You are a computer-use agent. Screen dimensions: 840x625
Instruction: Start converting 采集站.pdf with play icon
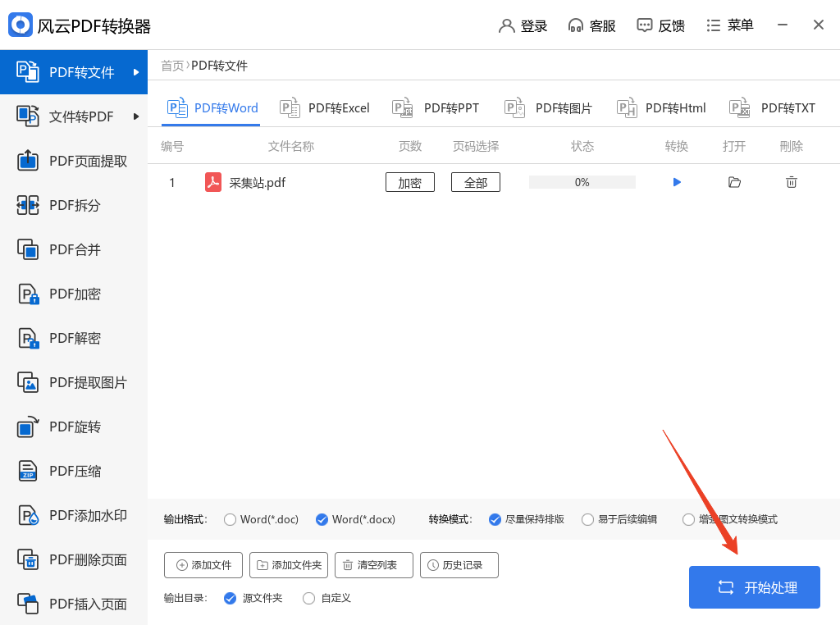(x=677, y=183)
